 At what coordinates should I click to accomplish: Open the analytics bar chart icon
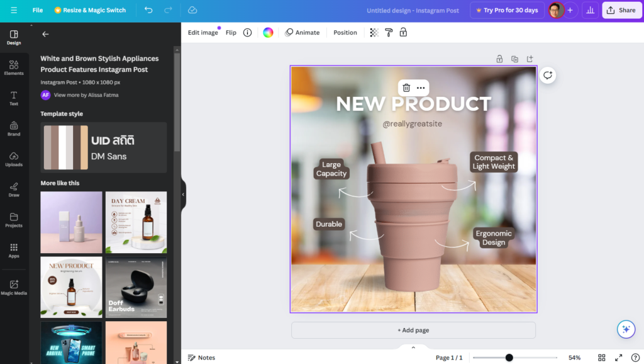pyautogui.click(x=590, y=10)
